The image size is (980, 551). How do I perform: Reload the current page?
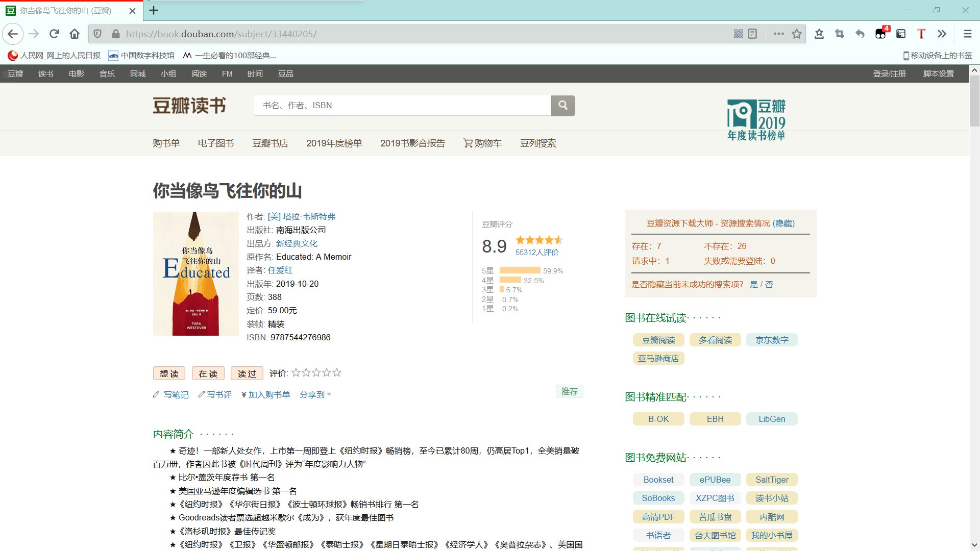pos(54,34)
